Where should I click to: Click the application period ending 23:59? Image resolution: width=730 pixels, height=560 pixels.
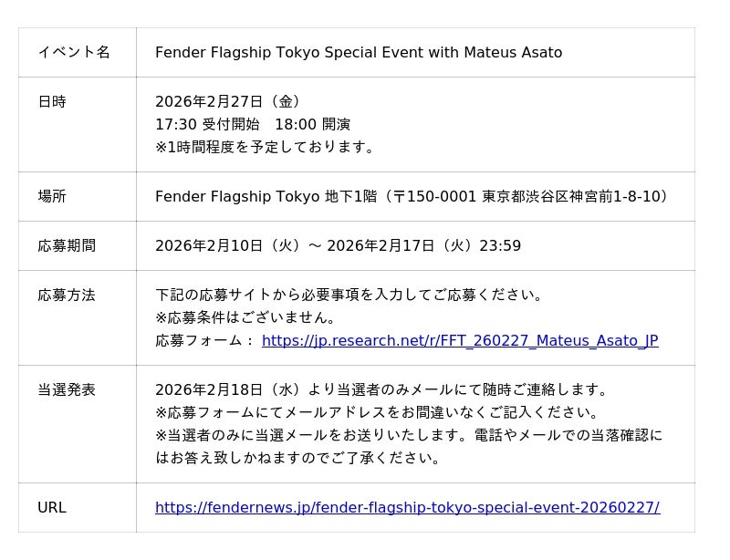point(338,245)
